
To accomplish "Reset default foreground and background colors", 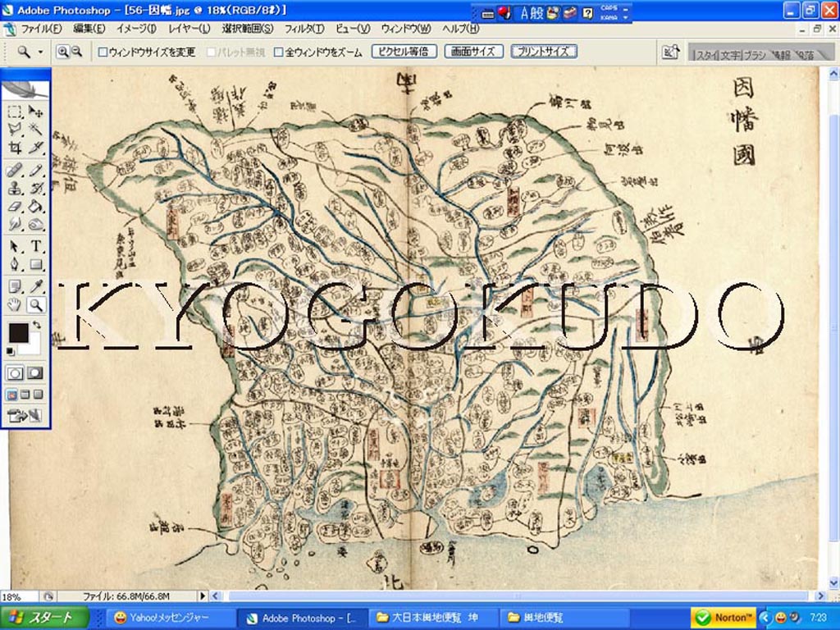I will pos(10,351).
